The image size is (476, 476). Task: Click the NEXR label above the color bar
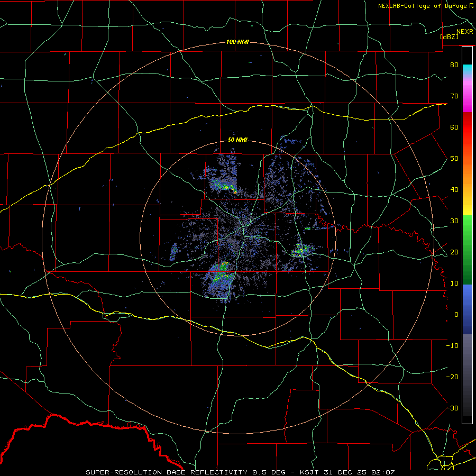pyautogui.click(x=465, y=32)
